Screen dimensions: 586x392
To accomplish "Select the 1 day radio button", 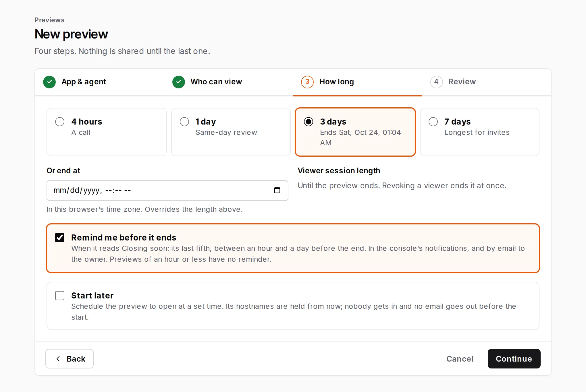I will coord(184,122).
